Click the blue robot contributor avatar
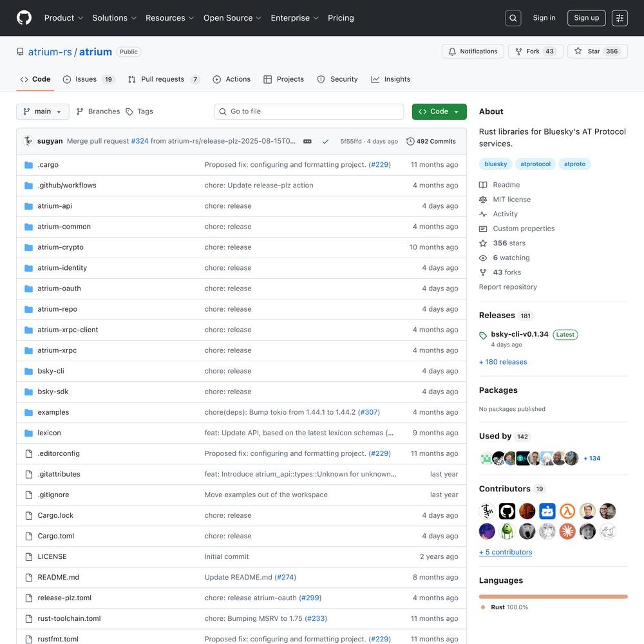644x644 pixels. pos(547,511)
